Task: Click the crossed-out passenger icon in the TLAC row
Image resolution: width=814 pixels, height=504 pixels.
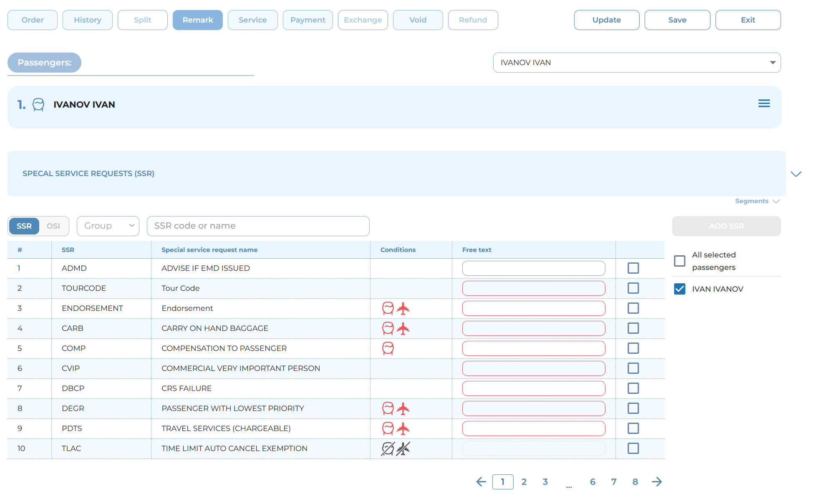Action: [388, 449]
